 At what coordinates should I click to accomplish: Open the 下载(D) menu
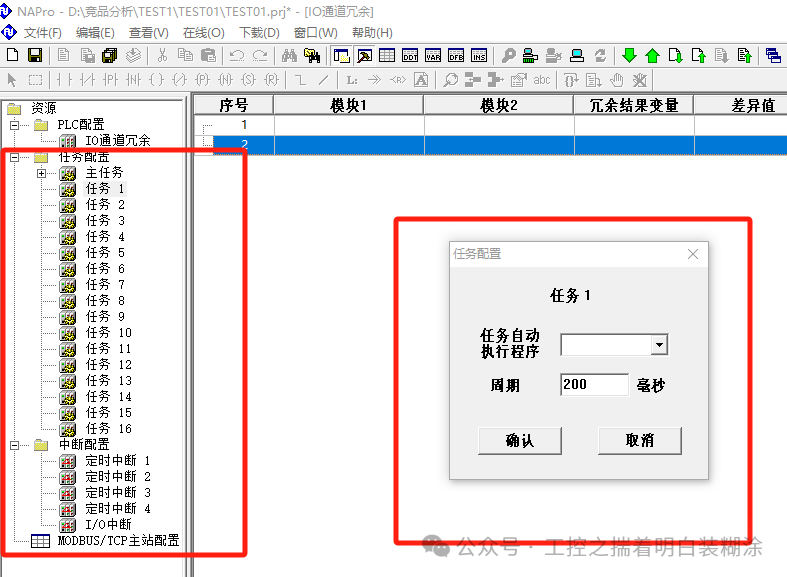[x=259, y=33]
